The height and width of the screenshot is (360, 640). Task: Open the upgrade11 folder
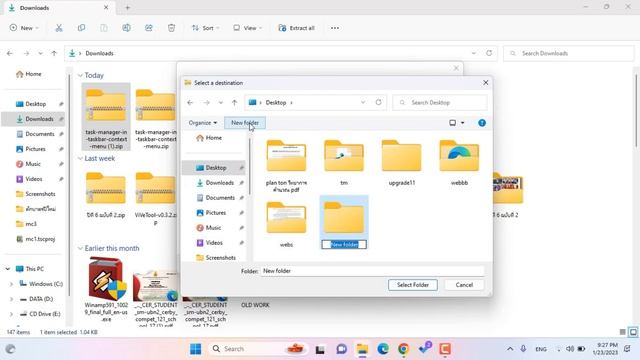tap(402, 163)
